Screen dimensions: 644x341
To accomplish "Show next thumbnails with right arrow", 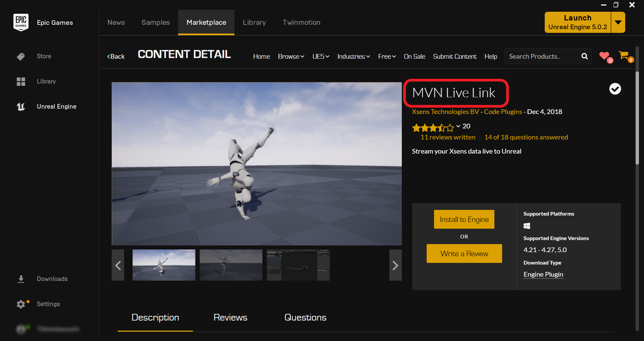I will [x=395, y=265].
